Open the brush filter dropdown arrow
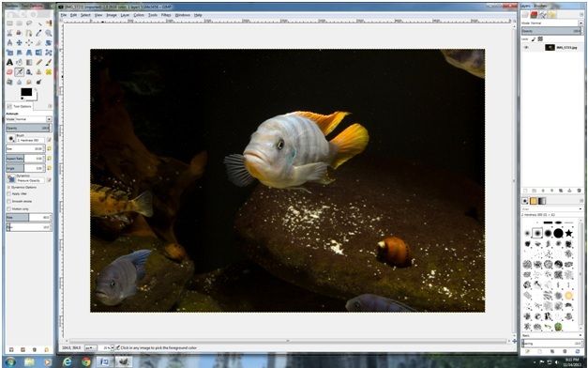Screen dimensions: 588x368 pyautogui.click(x=580, y=208)
